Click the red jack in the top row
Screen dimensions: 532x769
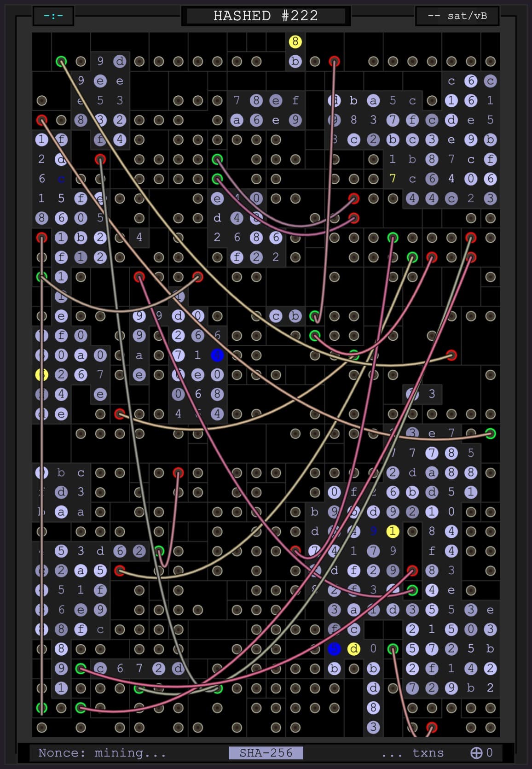pyautogui.click(x=334, y=61)
